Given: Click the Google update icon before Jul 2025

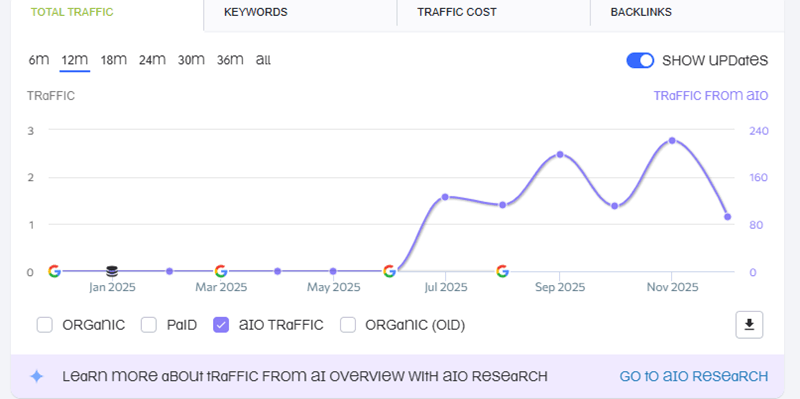Looking at the screenshot, I should [389, 271].
